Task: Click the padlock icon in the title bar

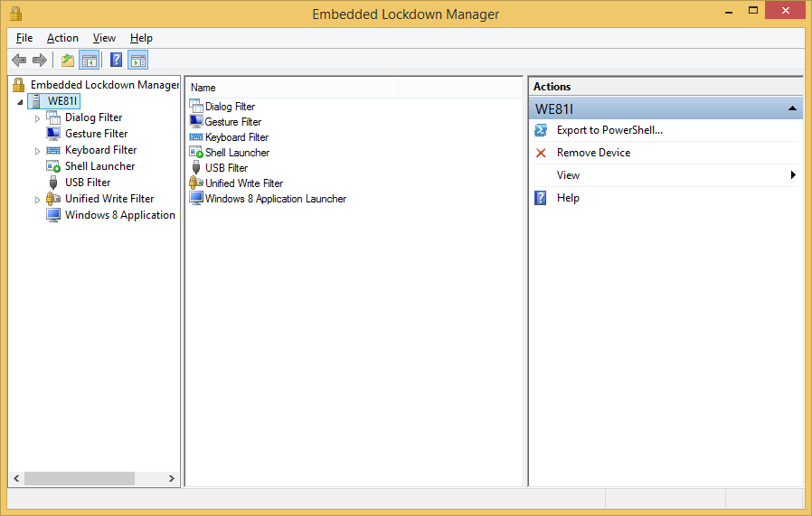Action: 16,13
